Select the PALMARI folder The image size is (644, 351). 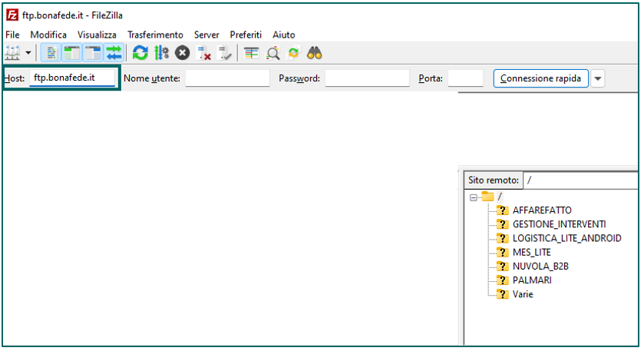532,280
